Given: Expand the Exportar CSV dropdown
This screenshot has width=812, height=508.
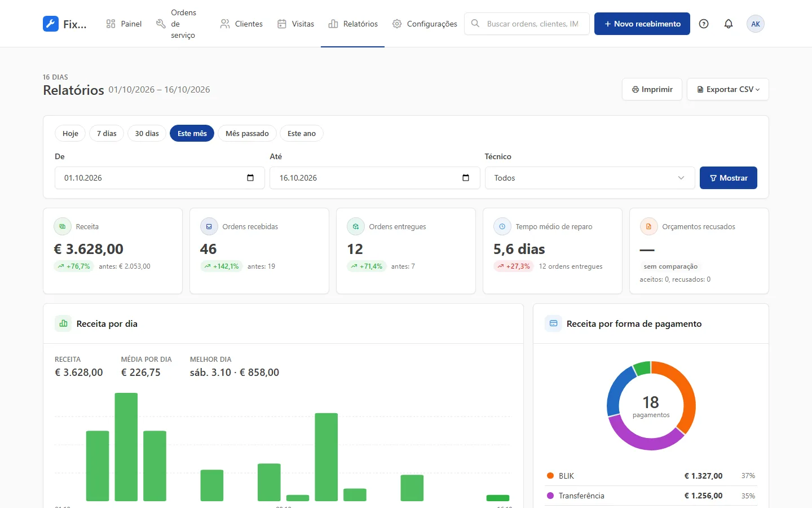Looking at the screenshot, I should point(728,89).
